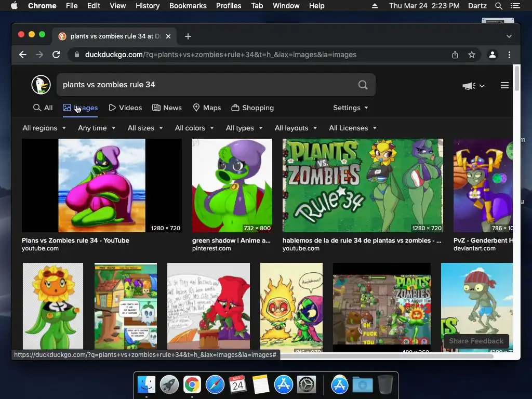Click the Spotlight search icon in the menu bar

coord(498,6)
